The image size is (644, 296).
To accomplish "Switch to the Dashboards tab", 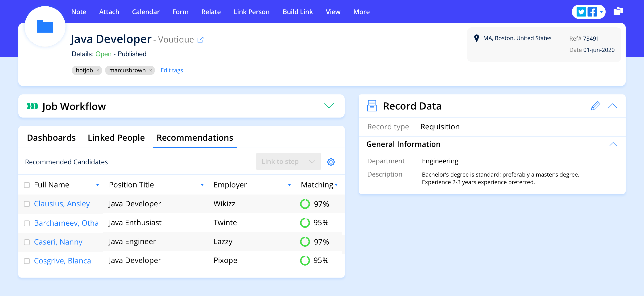I will click(x=51, y=138).
